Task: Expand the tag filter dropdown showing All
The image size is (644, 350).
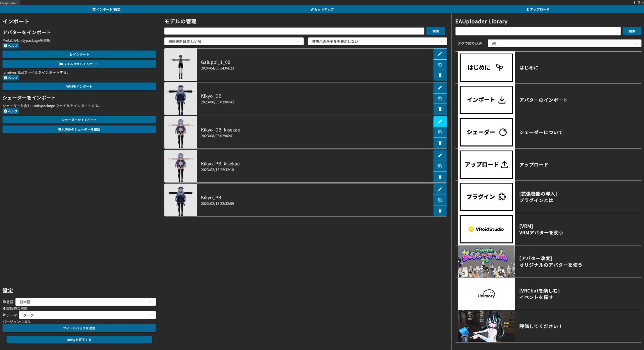Action: (564, 44)
